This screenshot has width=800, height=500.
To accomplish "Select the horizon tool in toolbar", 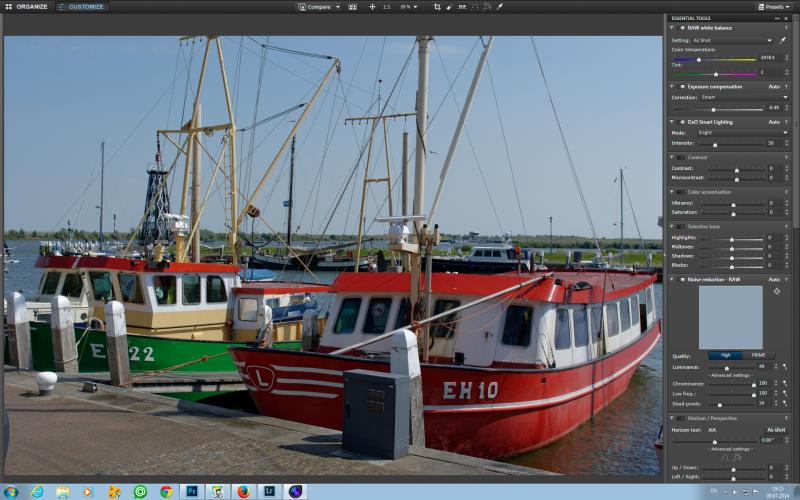I will [462, 7].
